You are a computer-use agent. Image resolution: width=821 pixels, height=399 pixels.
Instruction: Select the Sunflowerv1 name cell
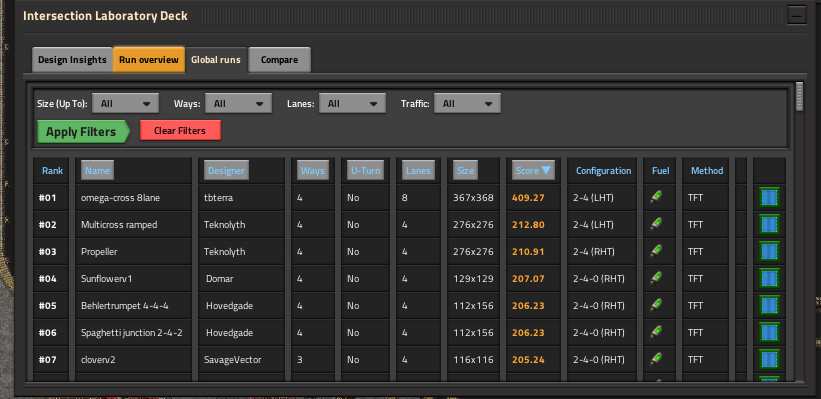(134, 279)
